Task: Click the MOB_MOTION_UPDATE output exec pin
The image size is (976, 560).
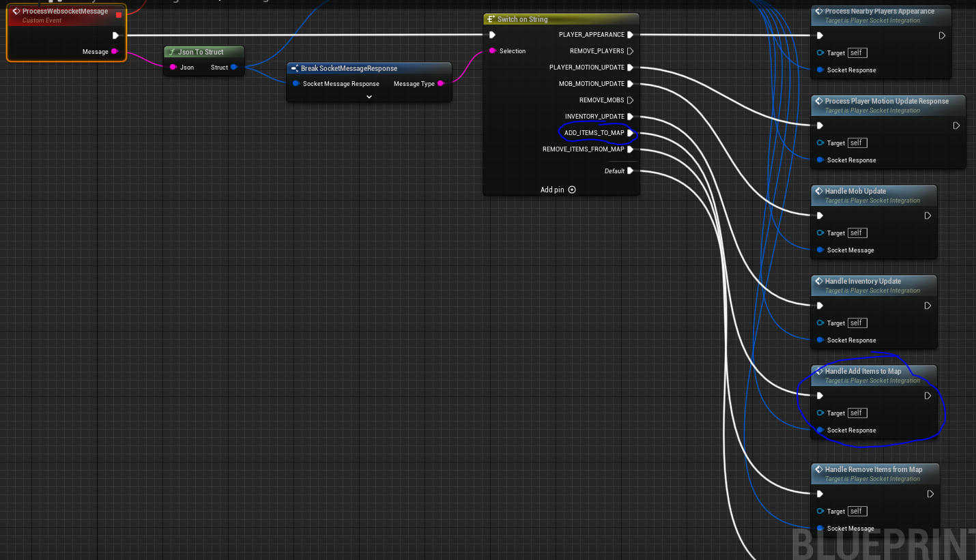Action: [630, 84]
